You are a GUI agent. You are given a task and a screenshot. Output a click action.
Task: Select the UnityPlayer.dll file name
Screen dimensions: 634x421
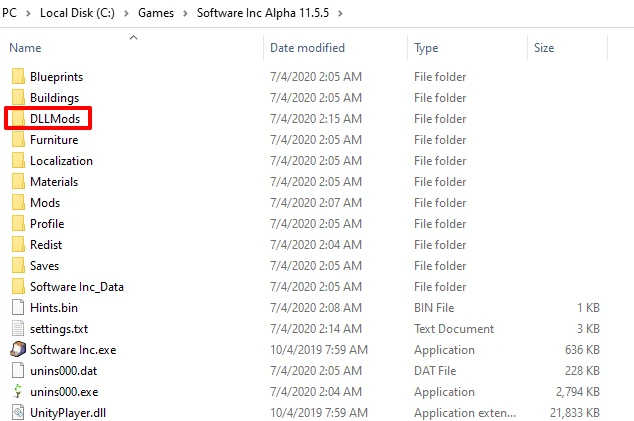[68, 413]
